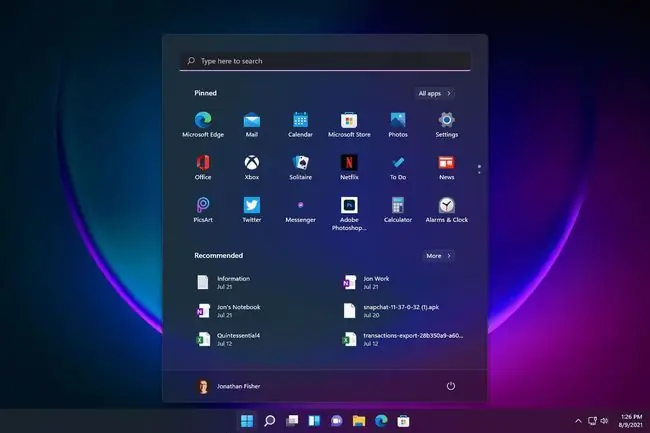Click the volume speaker tray icon
This screenshot has width=650, height=433.
(604, 421)
